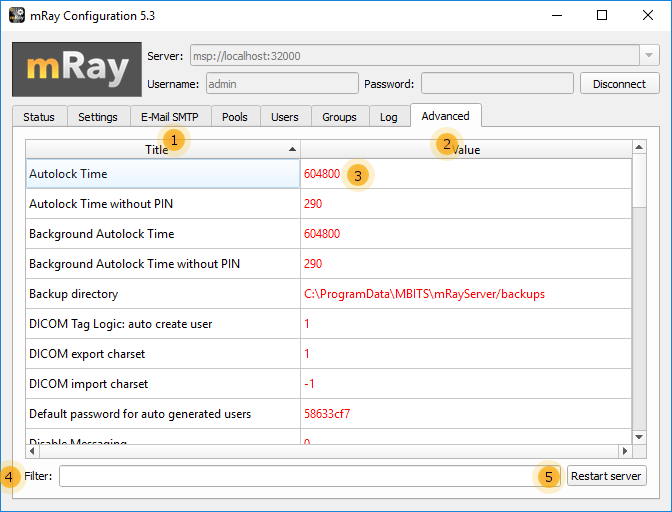The image size is (672, 512).
Task: Click the horizontal scrollbar right arrow
Action: click(x=625, y=451)
